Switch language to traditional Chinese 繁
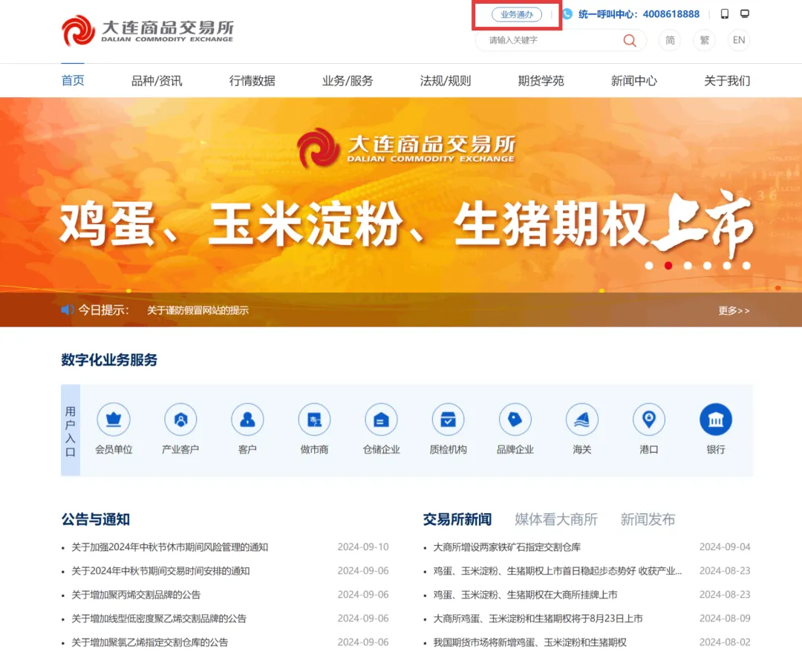802x672 pixels. point(704,40)
